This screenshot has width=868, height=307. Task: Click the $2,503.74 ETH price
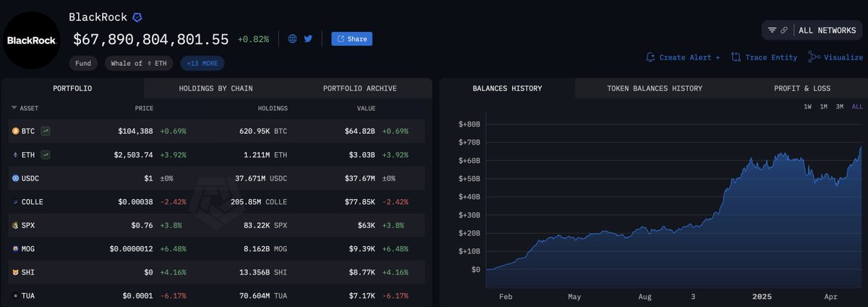[x=134, y=155]
